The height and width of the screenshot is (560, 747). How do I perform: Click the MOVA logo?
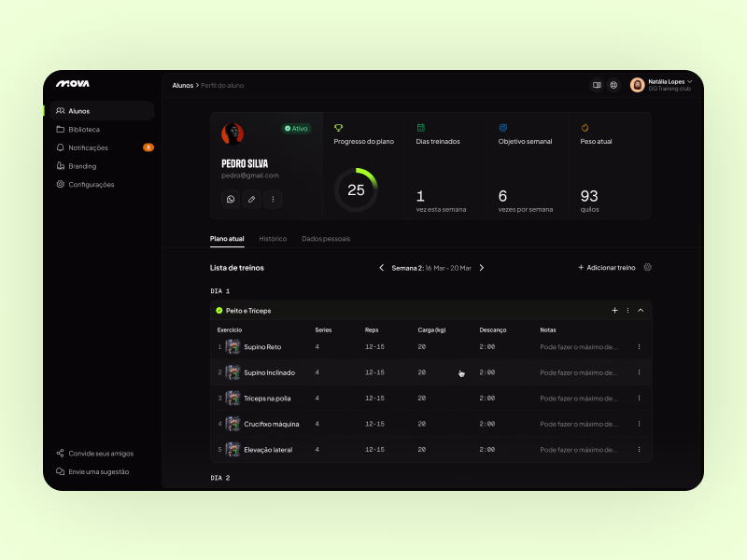click(73, 84)
